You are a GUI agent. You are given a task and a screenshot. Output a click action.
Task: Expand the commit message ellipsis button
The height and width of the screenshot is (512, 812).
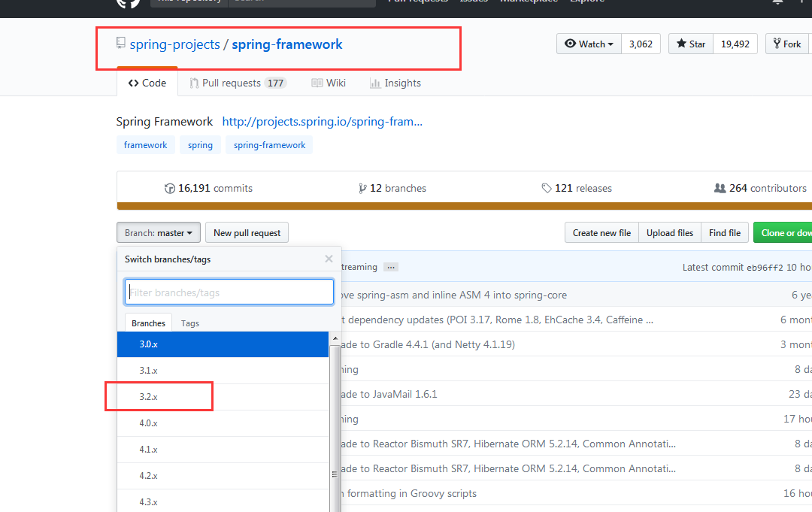(391, 267)
